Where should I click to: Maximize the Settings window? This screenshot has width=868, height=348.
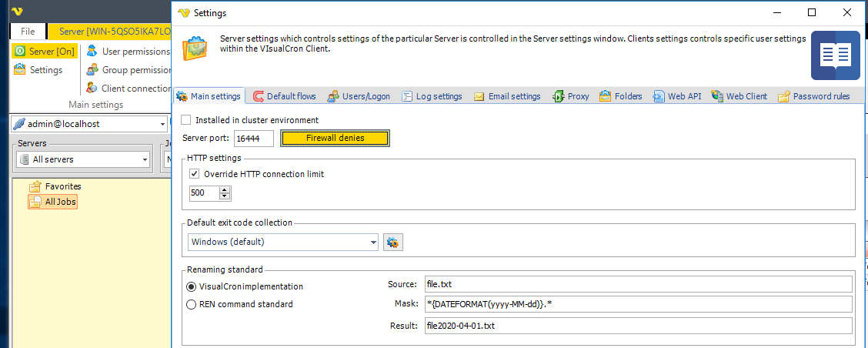click(812, 12)
